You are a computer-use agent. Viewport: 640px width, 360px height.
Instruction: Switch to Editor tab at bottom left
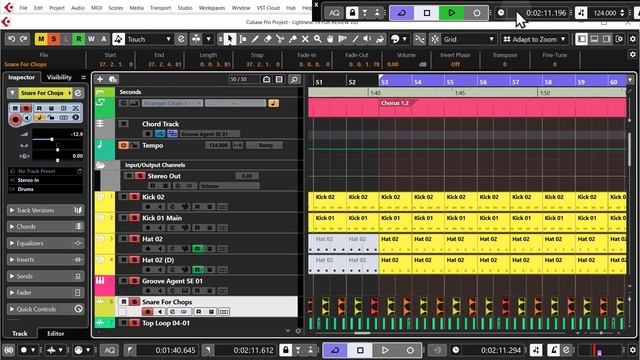56,333
